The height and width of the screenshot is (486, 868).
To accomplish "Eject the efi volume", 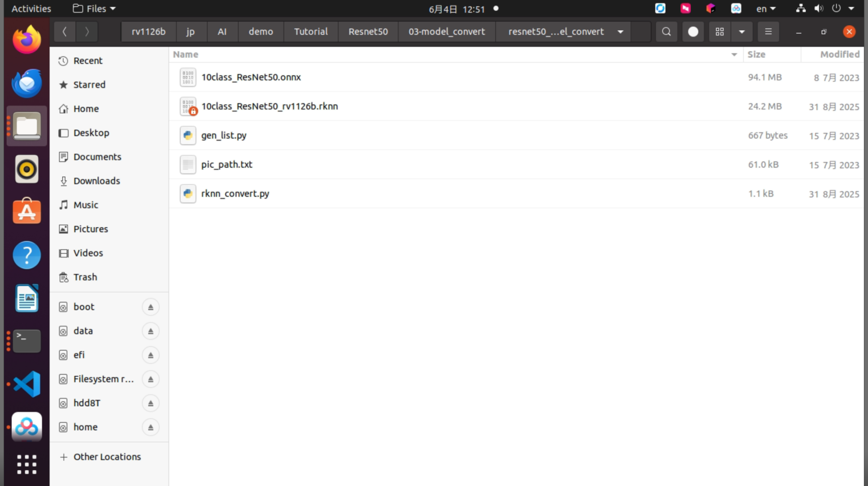I will pos(150,355).
